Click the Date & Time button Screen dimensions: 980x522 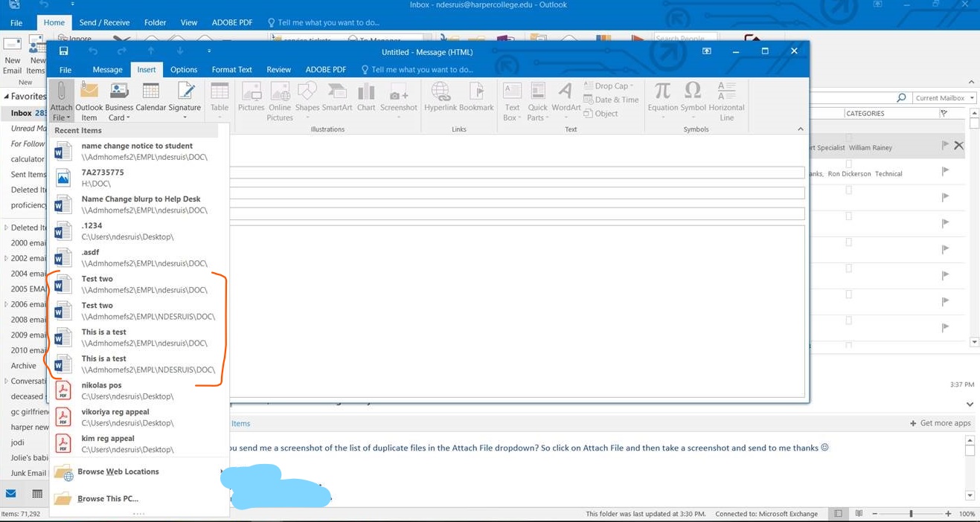[x=611, y=100]
